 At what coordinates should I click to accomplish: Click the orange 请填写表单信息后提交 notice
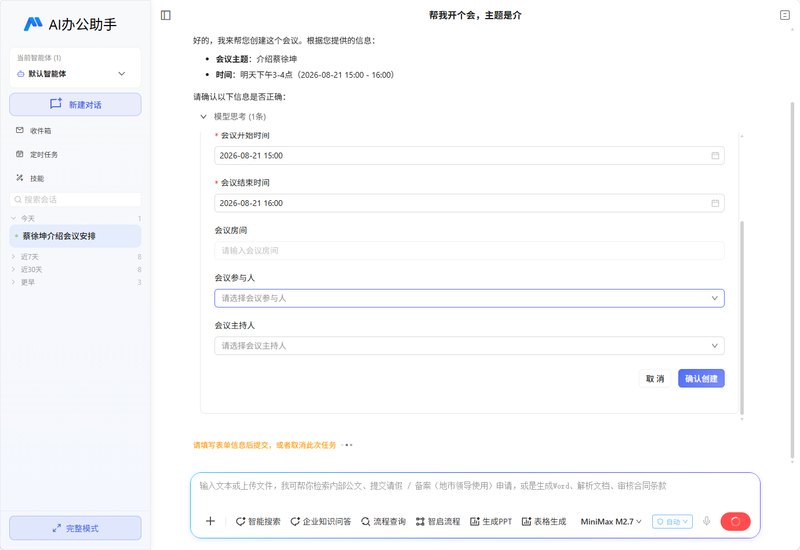(x=264, y=445)
